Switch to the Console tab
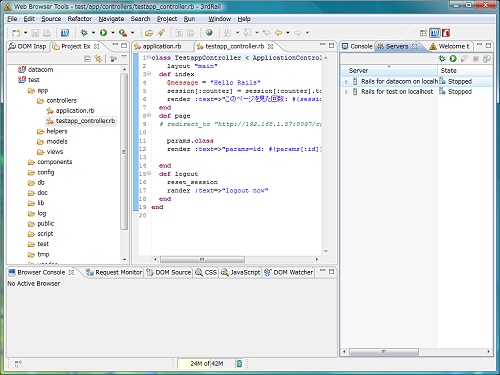 pyautogui.click(x=357, y=46)
